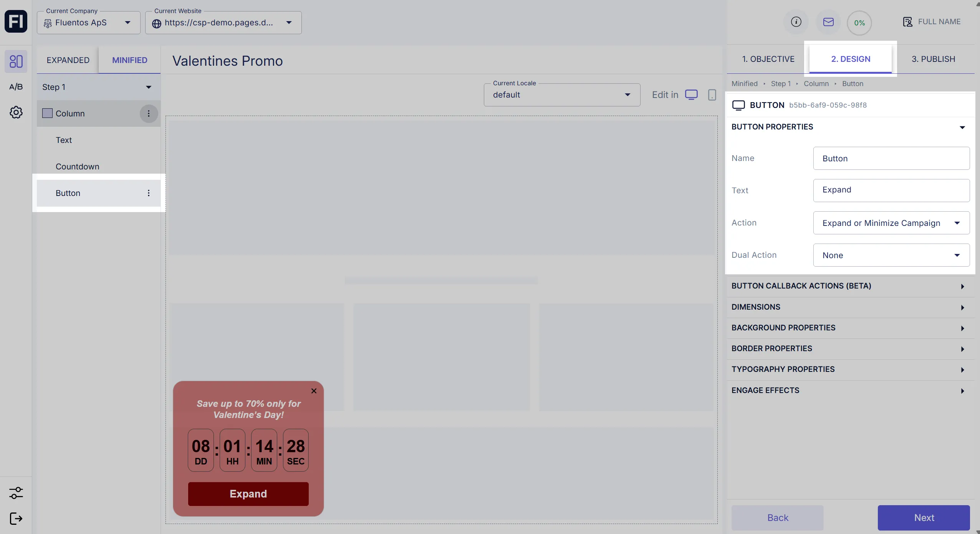Open the info icon in header
The height and width of the screenshot is (534, 980).
(796, 22)
